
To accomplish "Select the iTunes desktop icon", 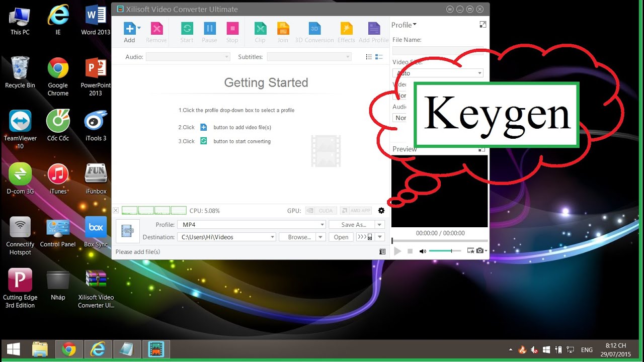I will click(58, 178).
